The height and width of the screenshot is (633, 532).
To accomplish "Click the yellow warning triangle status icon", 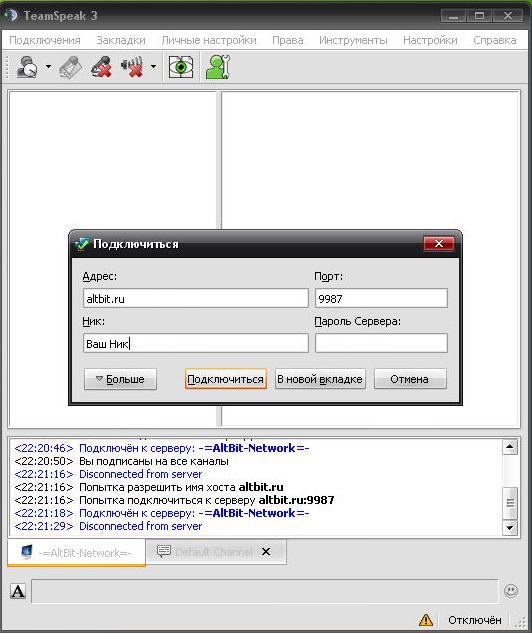I will pyautogui.click(x=425, y=619).
